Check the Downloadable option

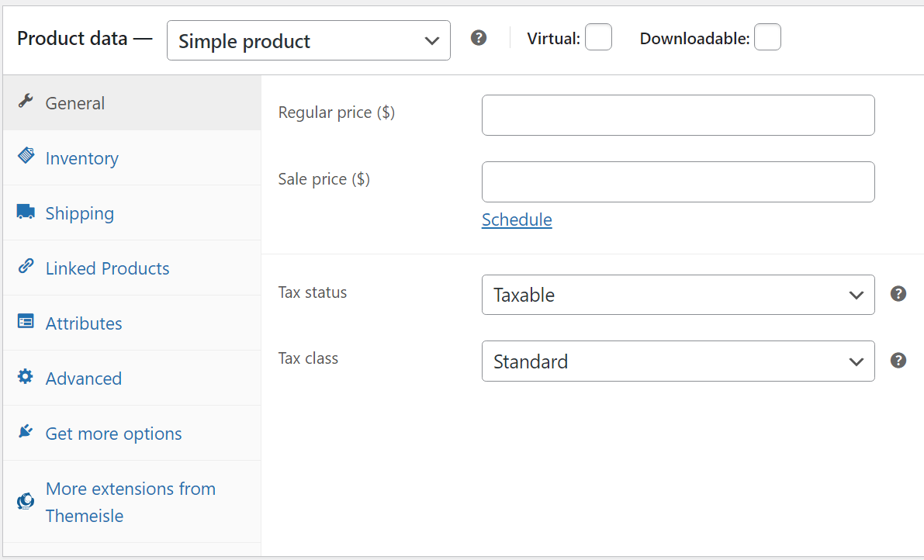(x=767, y=36)
